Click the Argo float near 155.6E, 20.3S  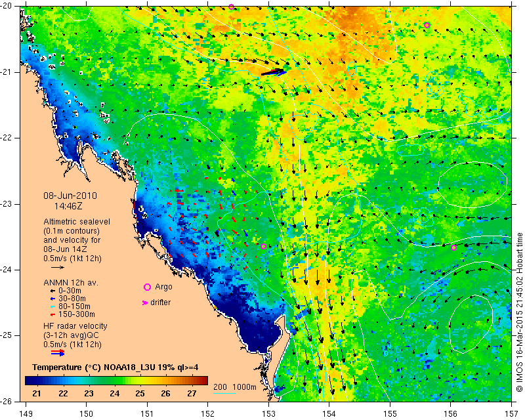tap(427, 25)
